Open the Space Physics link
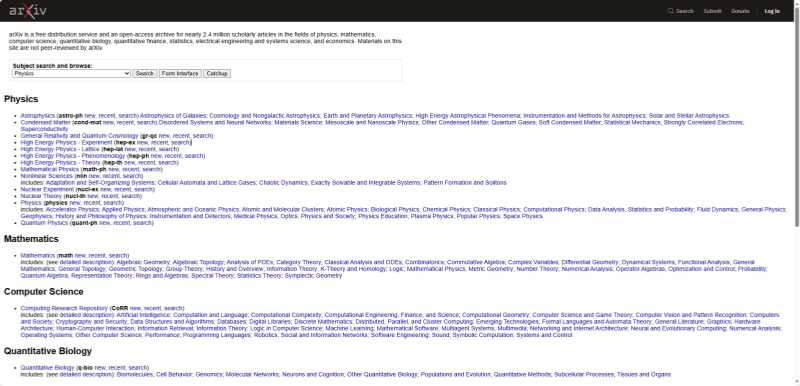 coord(523,216)
